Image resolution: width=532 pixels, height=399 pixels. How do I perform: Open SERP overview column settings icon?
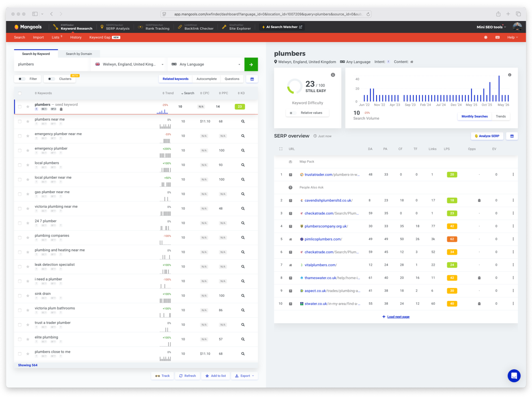[x=512, y=136]
